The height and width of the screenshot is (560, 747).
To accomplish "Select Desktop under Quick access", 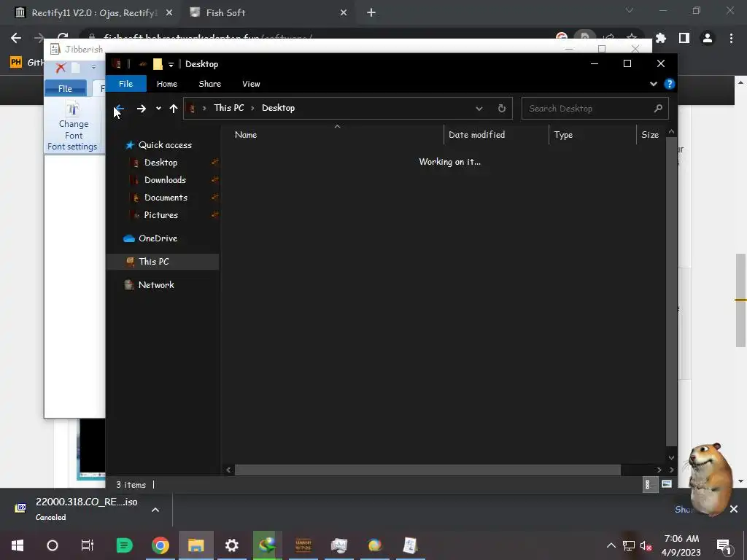I will pos(160,163).
